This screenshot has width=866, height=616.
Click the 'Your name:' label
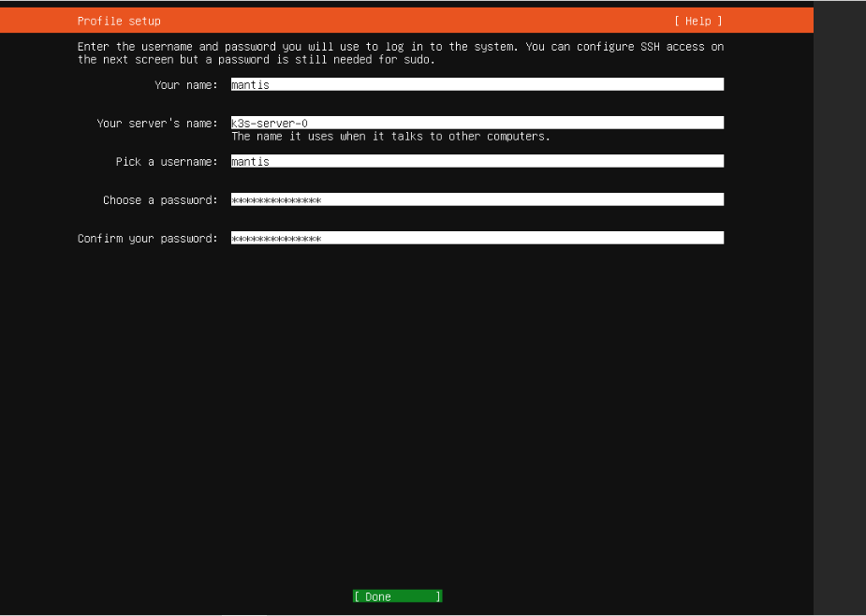click(x=185, y=84)
